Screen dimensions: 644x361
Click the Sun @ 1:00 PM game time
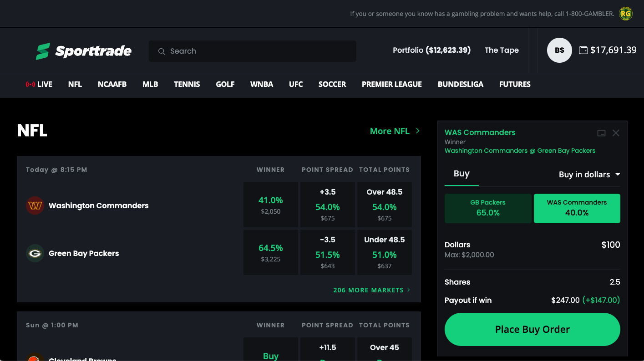pos(52,325)
